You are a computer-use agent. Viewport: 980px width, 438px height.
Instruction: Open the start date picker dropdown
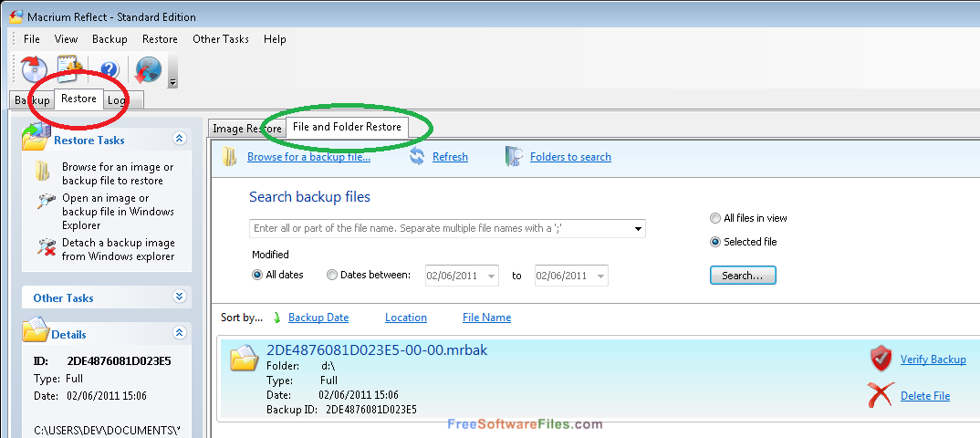[x=491, y=276]
